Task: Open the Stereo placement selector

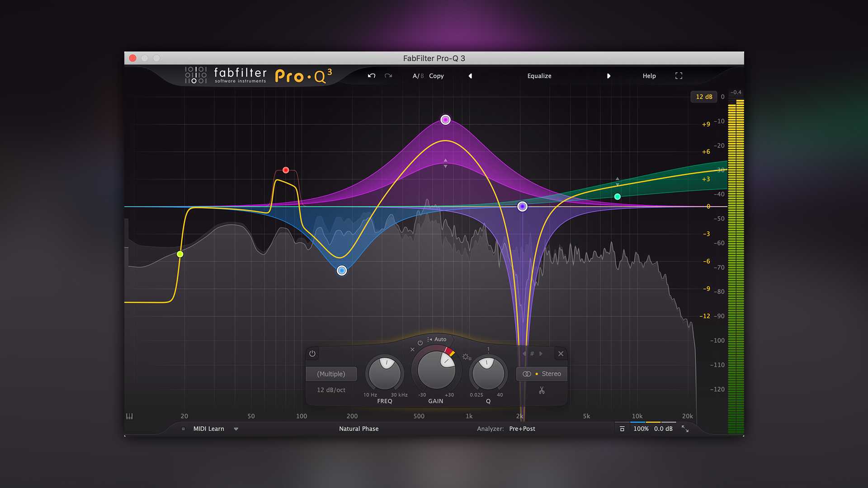Action: pos(542,374)
